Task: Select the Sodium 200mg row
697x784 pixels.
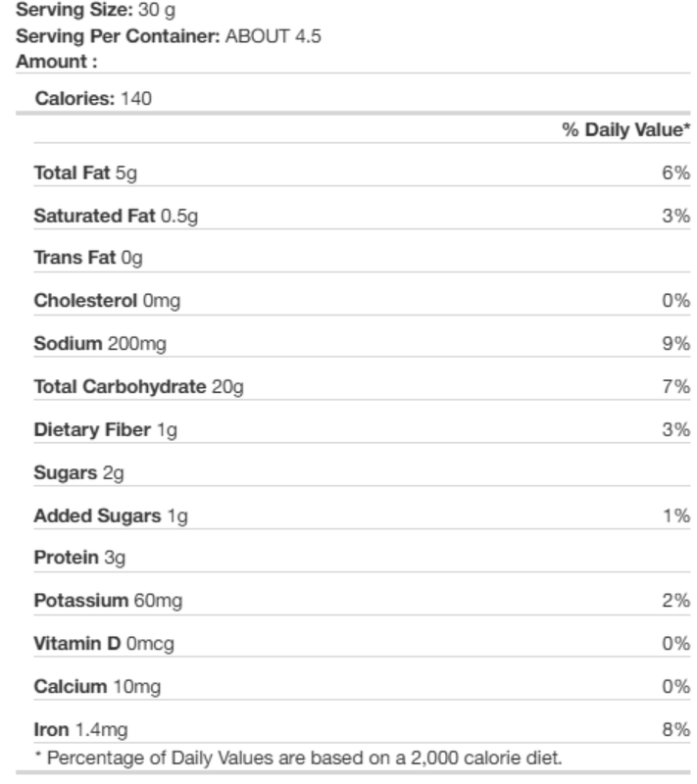Action: pyautogui.click(x=362, y=344)
